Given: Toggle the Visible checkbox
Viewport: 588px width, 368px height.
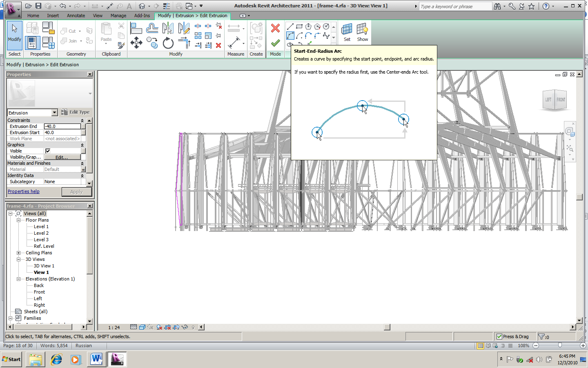Looking at the screenshot, I should click(x=47, y=151).
